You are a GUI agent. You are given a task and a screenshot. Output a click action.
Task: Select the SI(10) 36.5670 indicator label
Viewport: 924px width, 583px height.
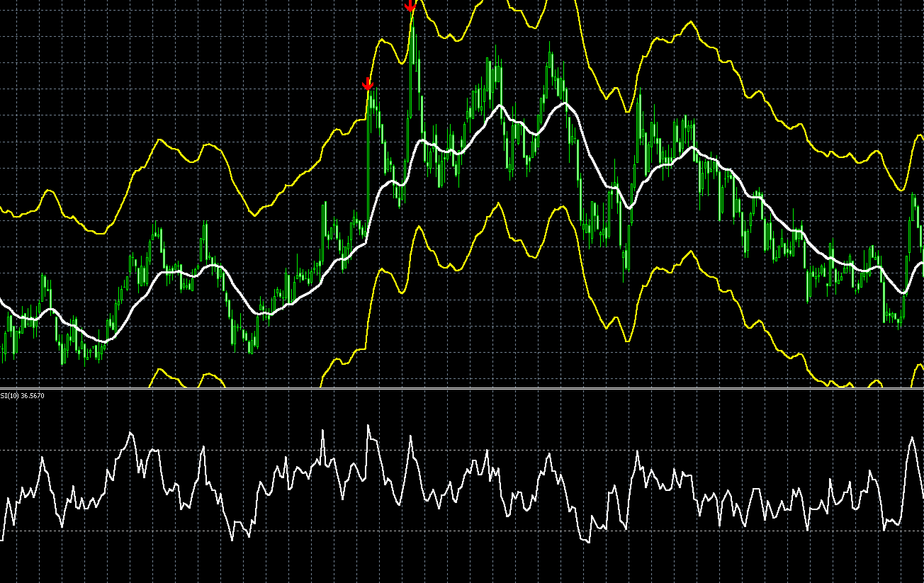[x=22, y=395]
